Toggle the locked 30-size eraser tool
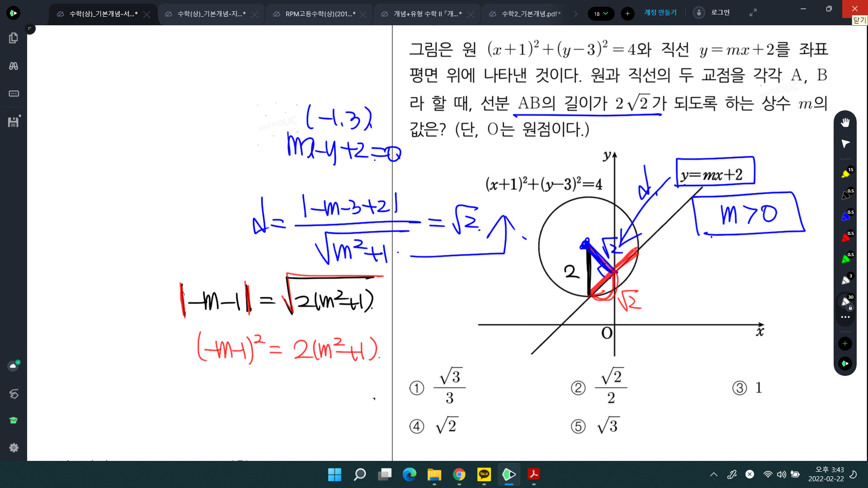 pyautogui.click(x=845, y=301)
